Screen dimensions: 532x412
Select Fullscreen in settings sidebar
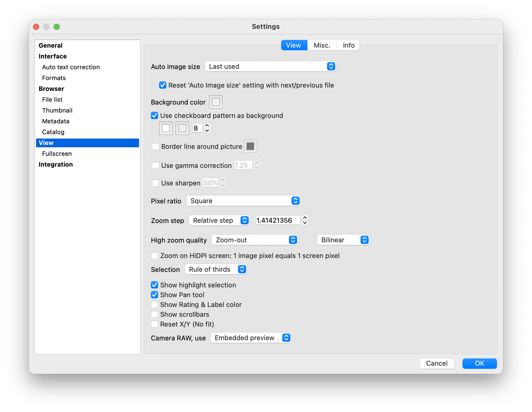[57, 153]
